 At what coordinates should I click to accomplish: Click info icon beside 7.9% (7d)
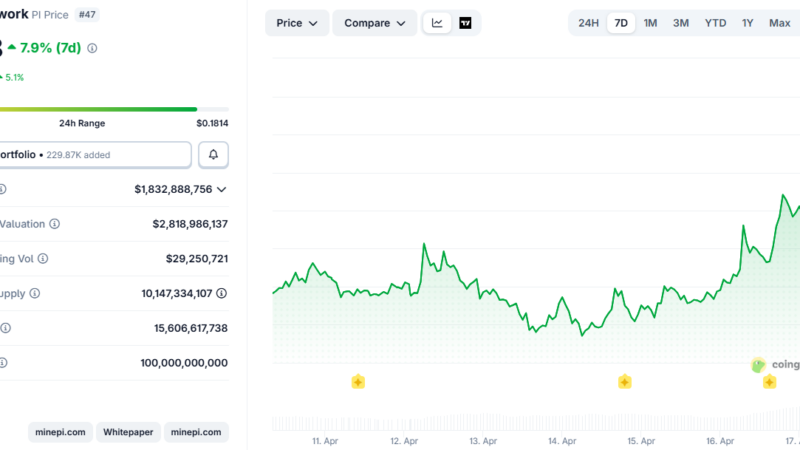[92, 48]
